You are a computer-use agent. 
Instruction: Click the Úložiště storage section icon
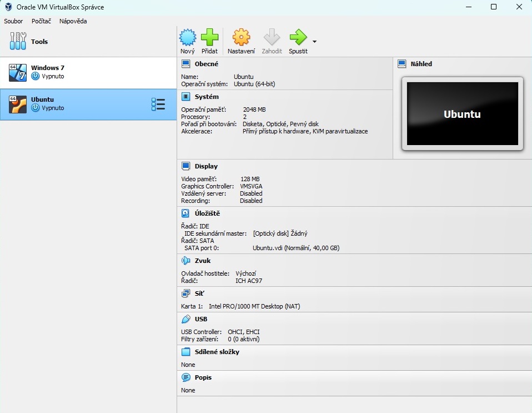[185, 213]
